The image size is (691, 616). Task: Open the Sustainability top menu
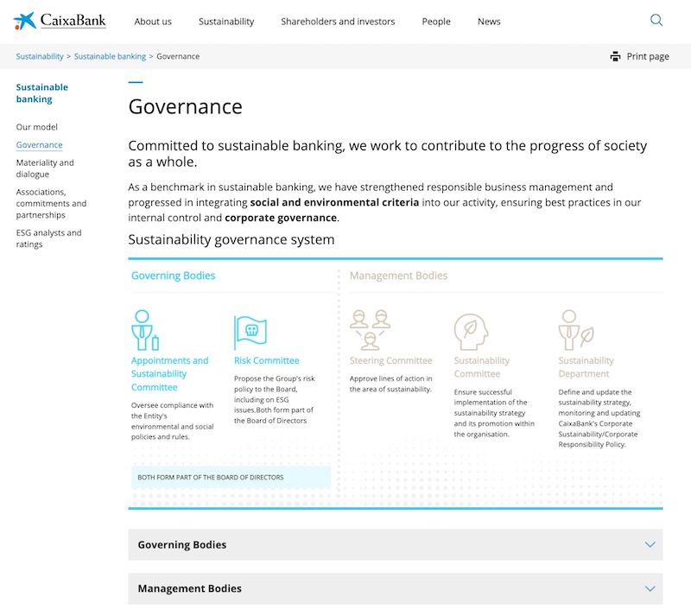226,22
